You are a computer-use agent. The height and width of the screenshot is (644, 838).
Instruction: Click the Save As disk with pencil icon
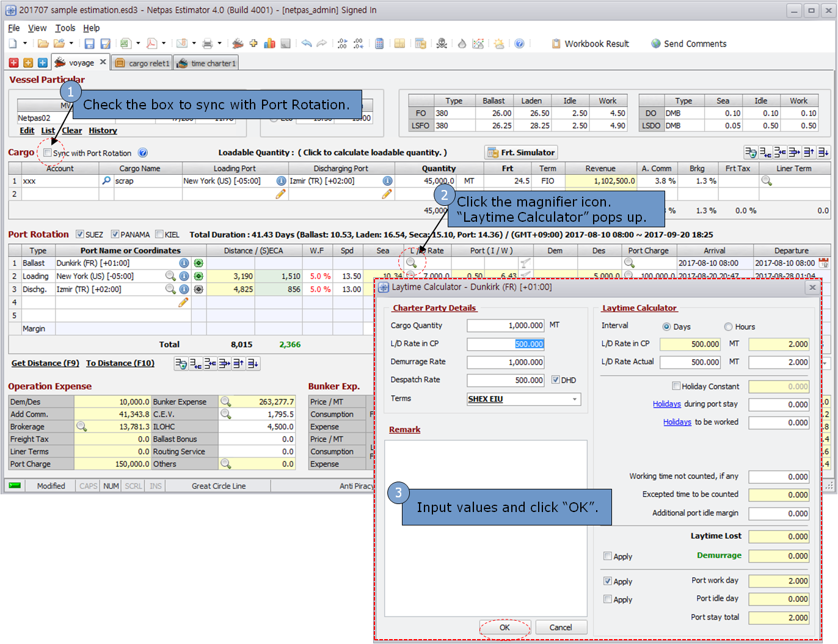(x=105, y=43)
